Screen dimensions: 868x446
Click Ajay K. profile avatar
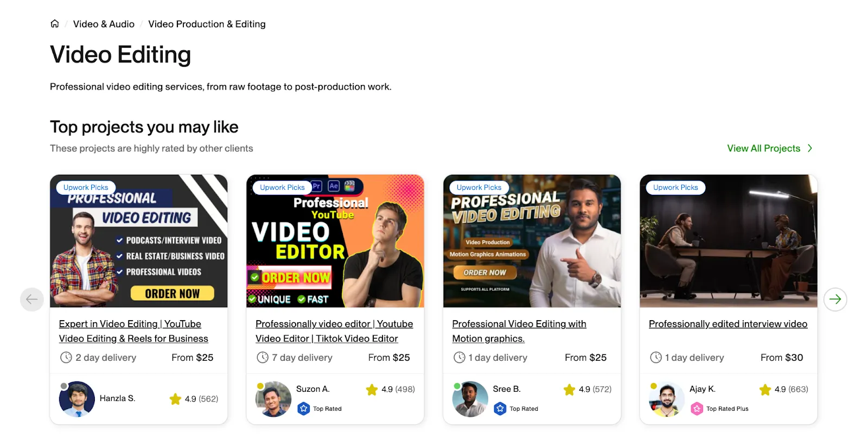[667, 399]
